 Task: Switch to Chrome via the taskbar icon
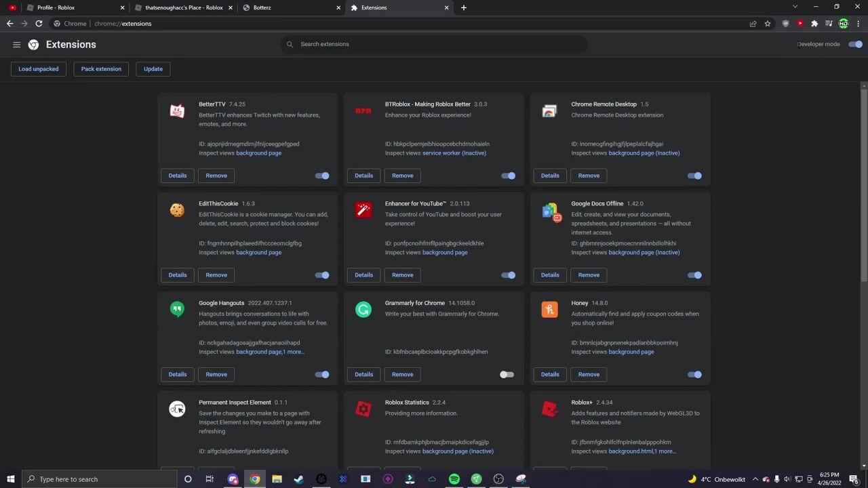(254, 479)
